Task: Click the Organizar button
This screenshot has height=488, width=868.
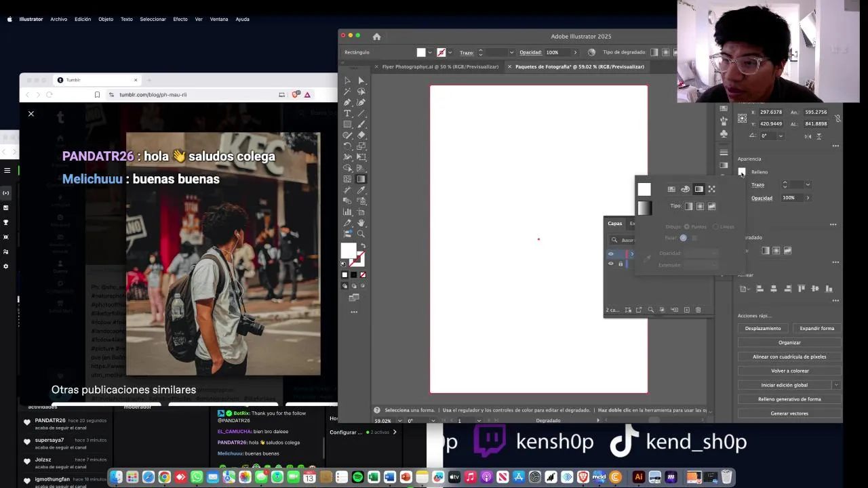Action: pos(789,342)
